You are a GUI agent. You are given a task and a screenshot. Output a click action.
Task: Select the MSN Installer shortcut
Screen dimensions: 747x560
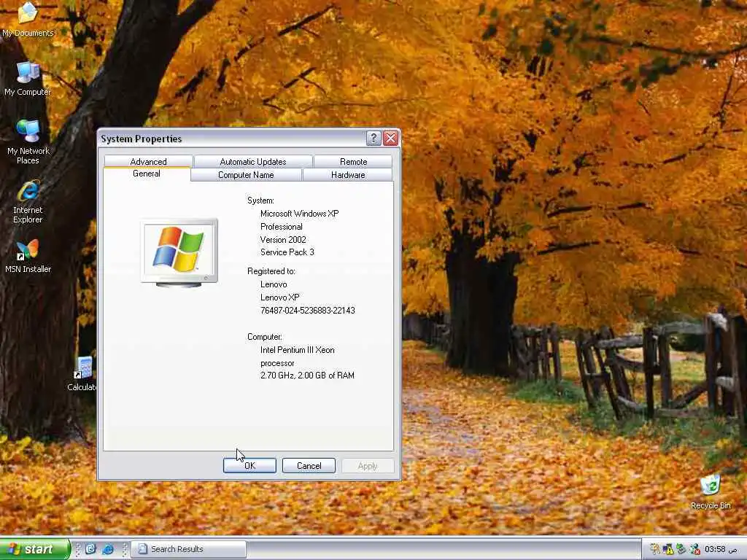28,257
